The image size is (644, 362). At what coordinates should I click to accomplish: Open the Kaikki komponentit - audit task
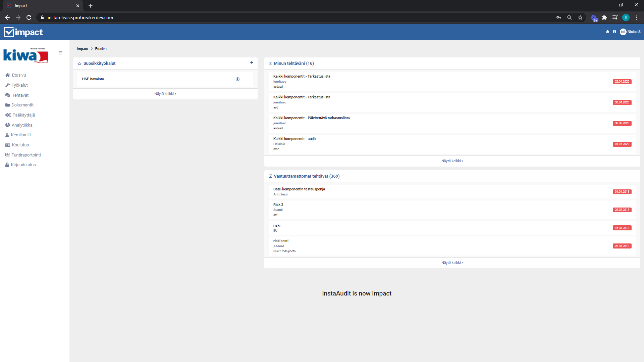294,139
